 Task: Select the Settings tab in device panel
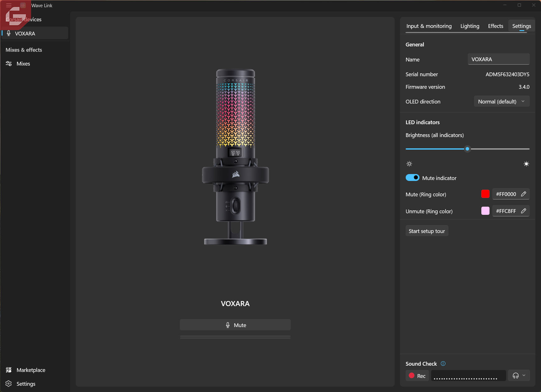tap(522, 26)
